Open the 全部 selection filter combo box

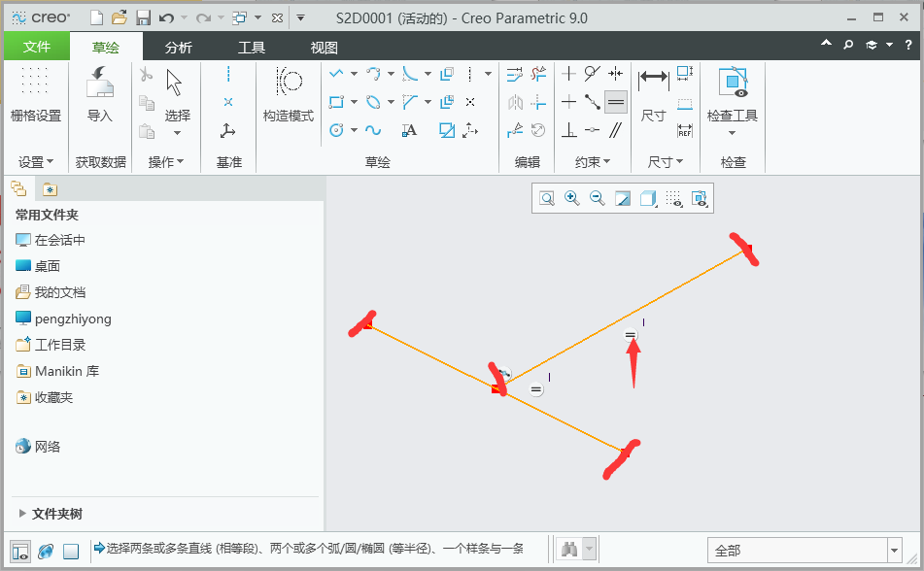[x=804, y=551]
